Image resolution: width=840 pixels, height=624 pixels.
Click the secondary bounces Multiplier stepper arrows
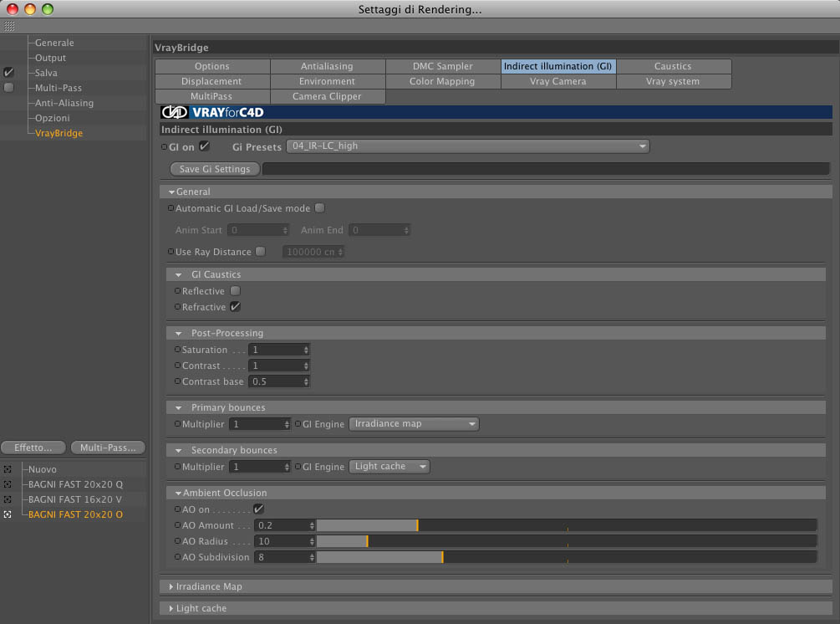(287, 467)
